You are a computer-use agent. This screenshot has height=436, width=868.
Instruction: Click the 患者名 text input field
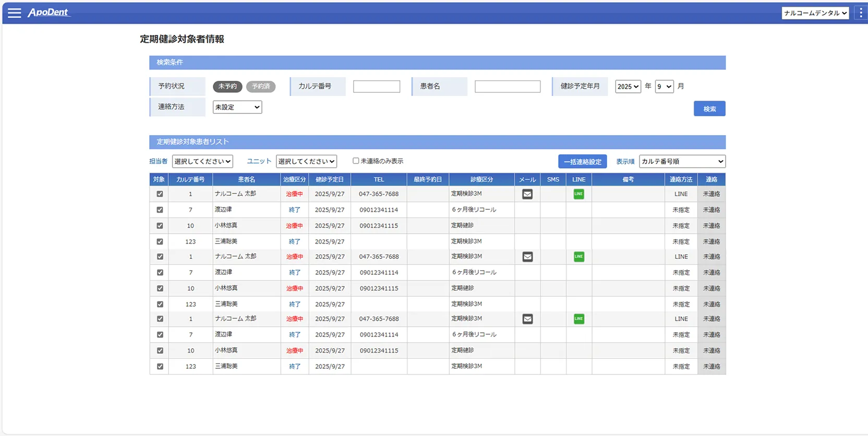[507, 87]
